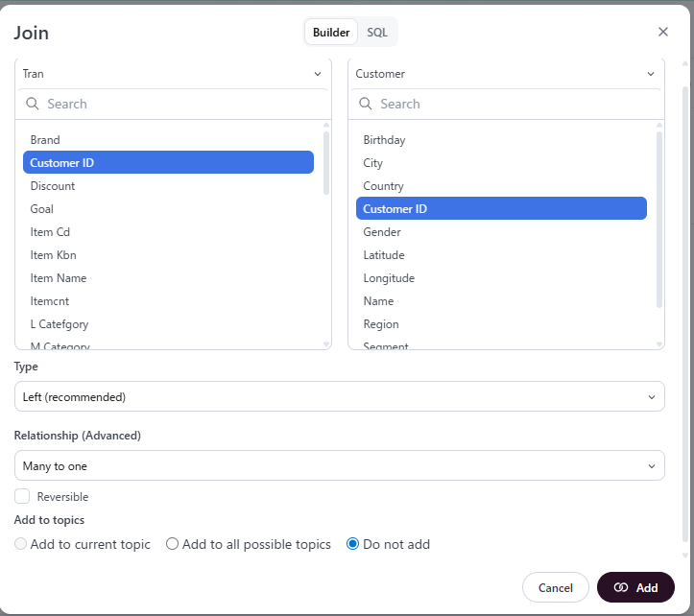Expand the join Type dropdown
The height and width of the screenshot is (616, 694).
coord(339,396)
